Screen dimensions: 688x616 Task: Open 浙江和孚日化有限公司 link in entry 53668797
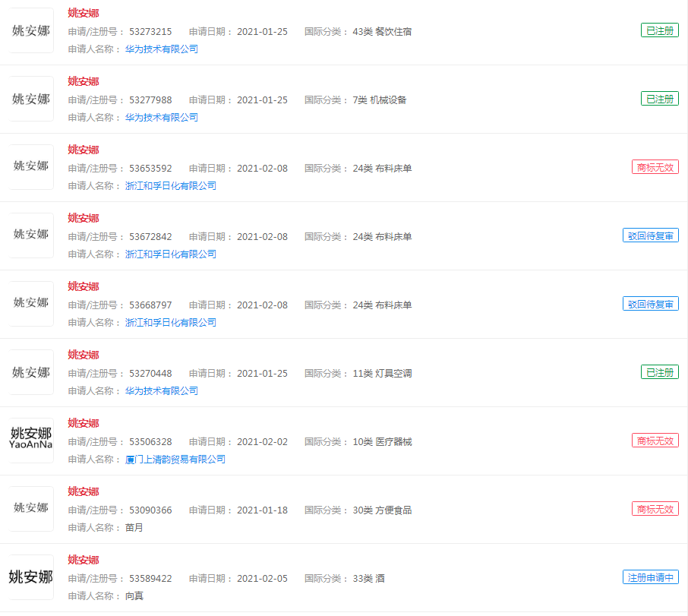171,323
